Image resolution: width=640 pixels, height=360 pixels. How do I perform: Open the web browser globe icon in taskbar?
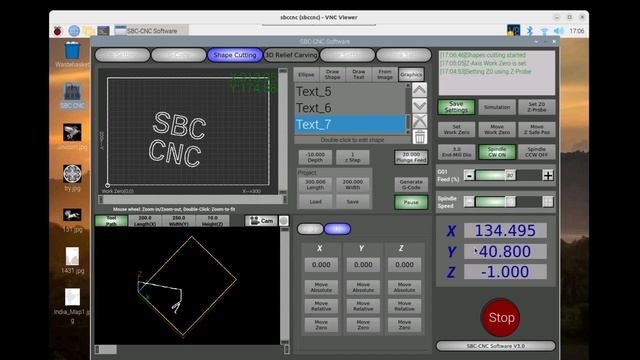click(x=74, y=31)
